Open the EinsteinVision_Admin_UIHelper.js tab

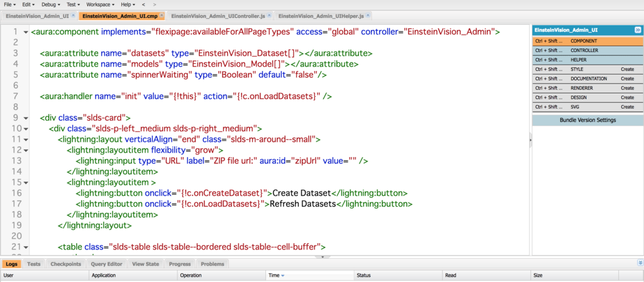pyautogui.click(x=321, y=16)
